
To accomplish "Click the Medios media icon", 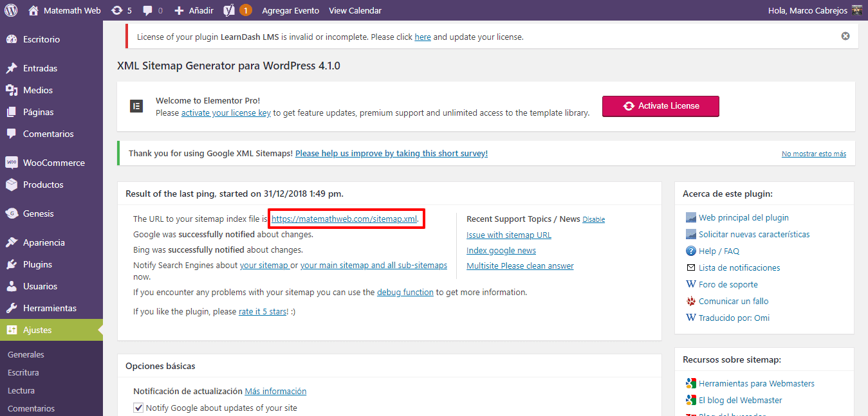I will click(12, 90).
